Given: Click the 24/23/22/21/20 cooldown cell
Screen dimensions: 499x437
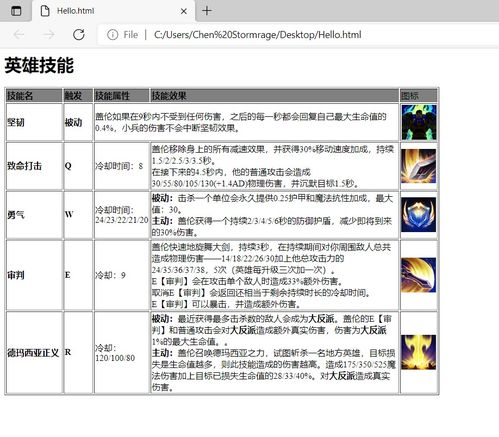Looking at the screenshot, I should (x=122, y=215).
